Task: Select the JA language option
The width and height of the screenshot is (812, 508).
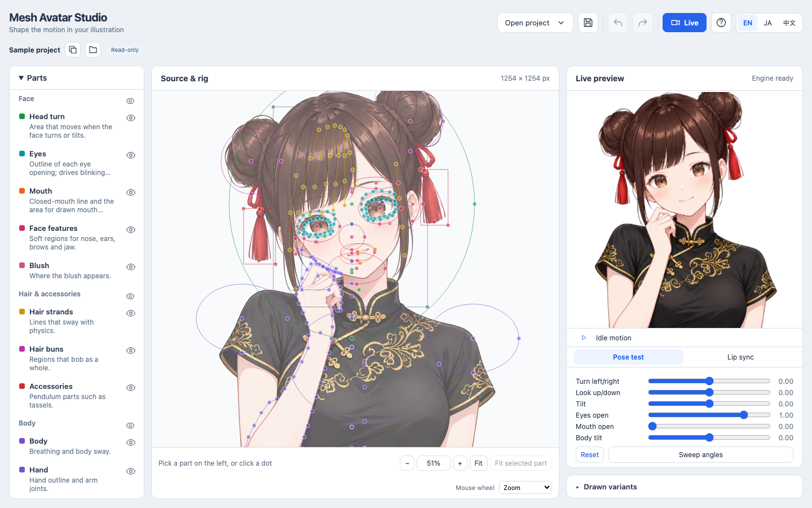Action: [767, 23]
